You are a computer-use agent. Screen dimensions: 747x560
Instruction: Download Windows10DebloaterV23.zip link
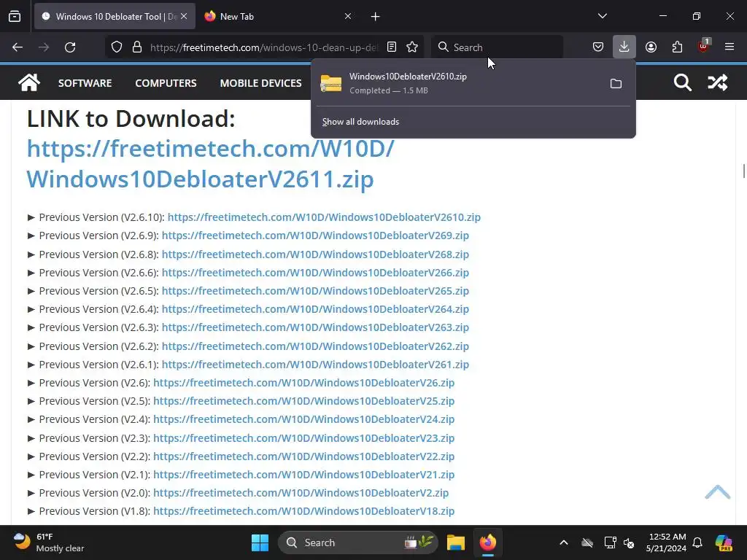click(x=304, y=438)
